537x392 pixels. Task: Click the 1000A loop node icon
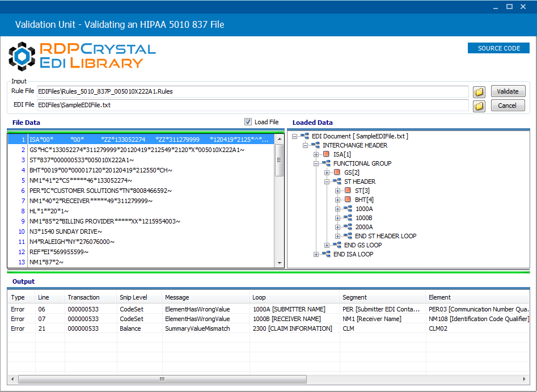[x=348, y=209]
